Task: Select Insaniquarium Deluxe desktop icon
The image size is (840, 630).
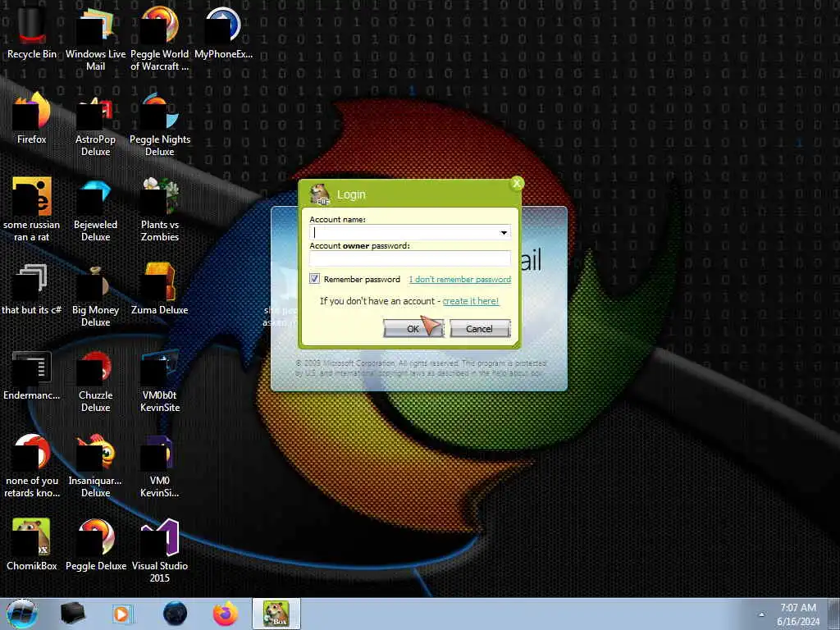Action: [95, 466]
